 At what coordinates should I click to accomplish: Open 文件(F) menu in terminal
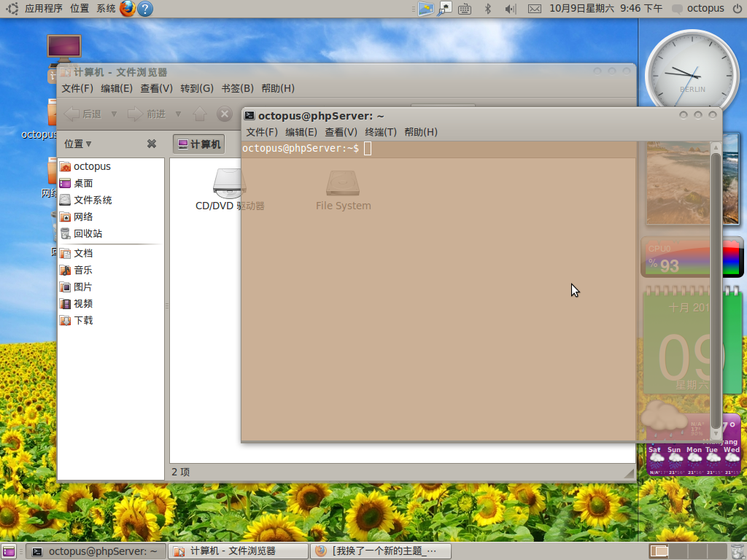[262, 133]
